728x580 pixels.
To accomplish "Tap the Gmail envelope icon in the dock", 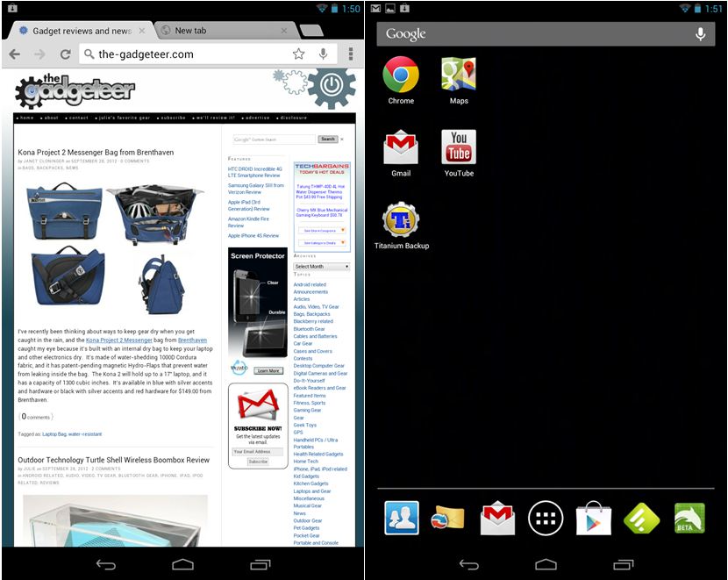I will point(497,518).
